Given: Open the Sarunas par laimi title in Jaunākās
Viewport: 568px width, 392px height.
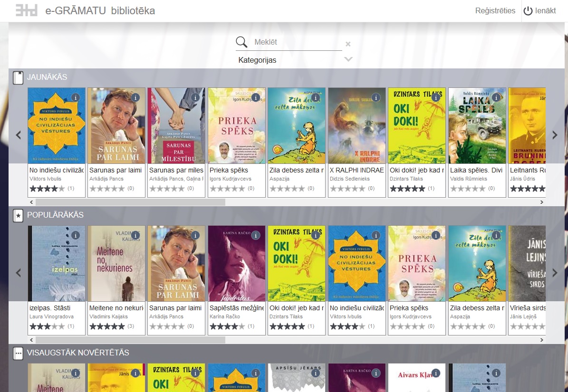Looking at the screenshot, I should pos(116,170).
